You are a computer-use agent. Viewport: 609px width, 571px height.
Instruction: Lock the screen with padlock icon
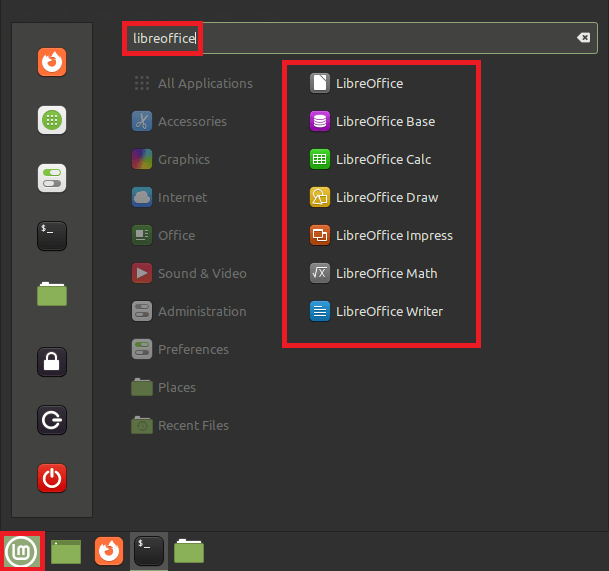(52, 362)
